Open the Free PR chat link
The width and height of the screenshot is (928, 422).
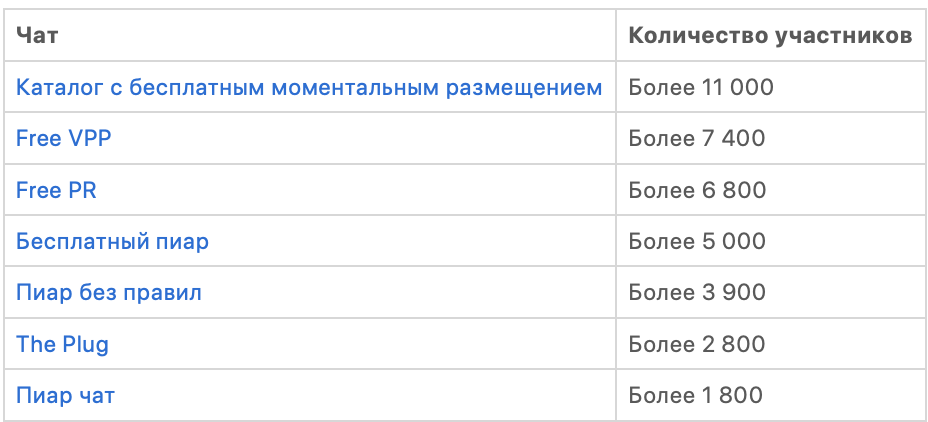coord(56,190)
